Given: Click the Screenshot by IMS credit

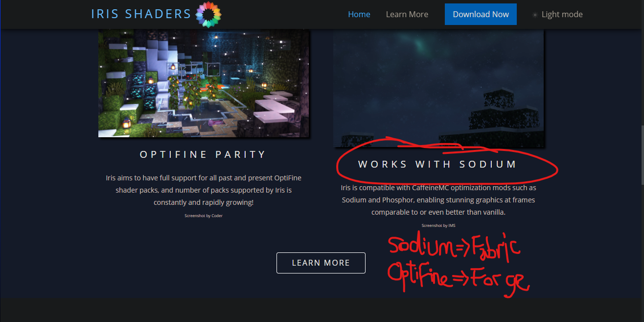Looking at the screenshot, I should pyautogui.click(x=438, y=225).
